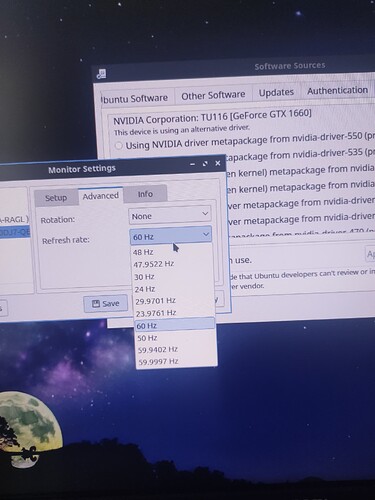Open the Info tab in Monitor Settings
The image size is (375, 500).
pos(145,194)
